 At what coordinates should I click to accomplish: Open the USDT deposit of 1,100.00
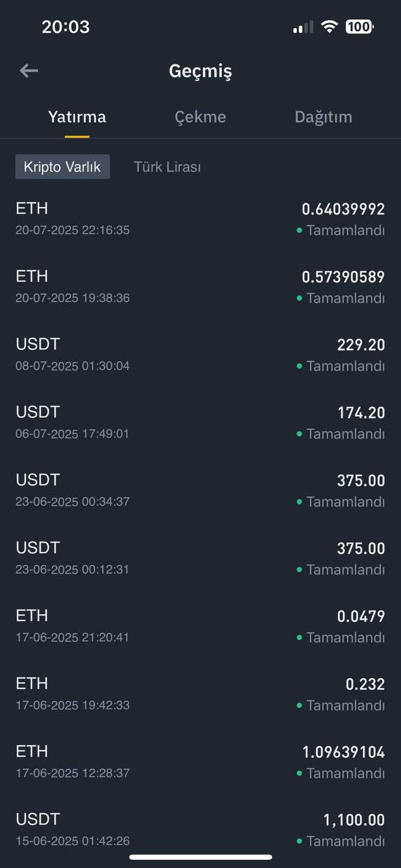[x=200, y=829]
